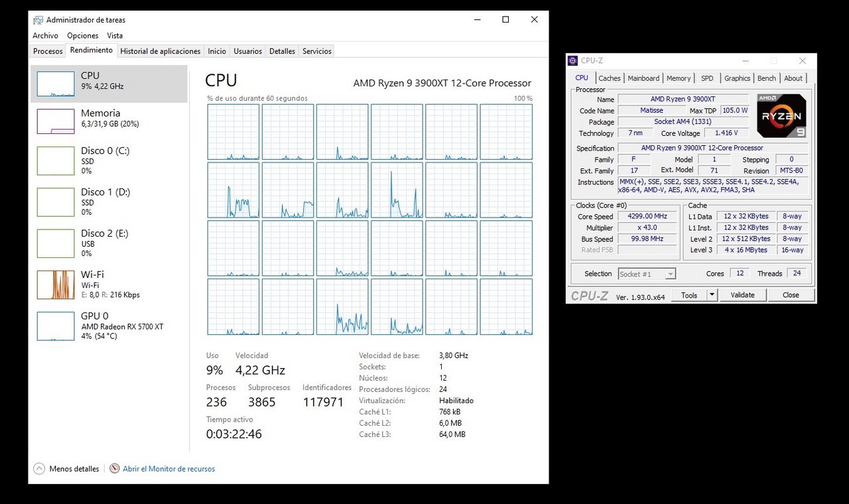Switch to the Procesos tab

click(x=48, y=51)
